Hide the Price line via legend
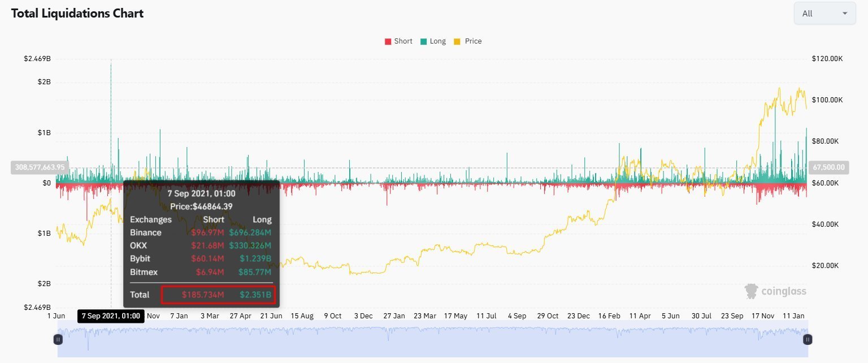 [473, 41]
